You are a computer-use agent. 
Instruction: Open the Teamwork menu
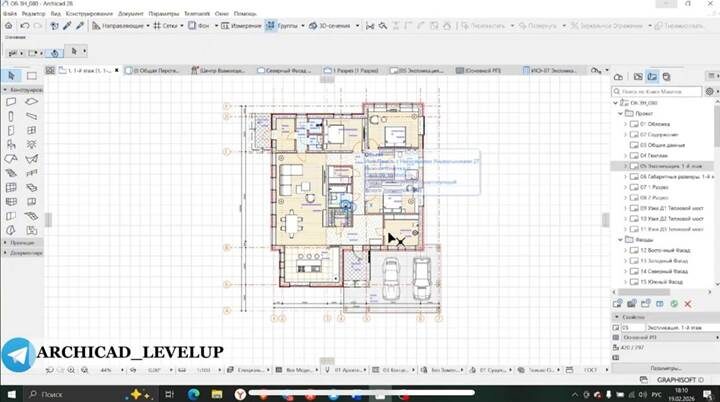(197, 14)
